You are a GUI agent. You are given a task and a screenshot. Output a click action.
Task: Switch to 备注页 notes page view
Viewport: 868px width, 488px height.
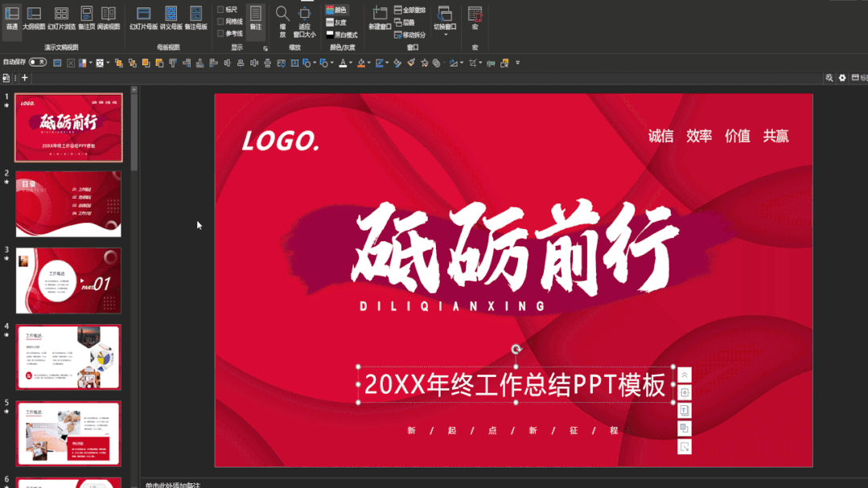86,17
